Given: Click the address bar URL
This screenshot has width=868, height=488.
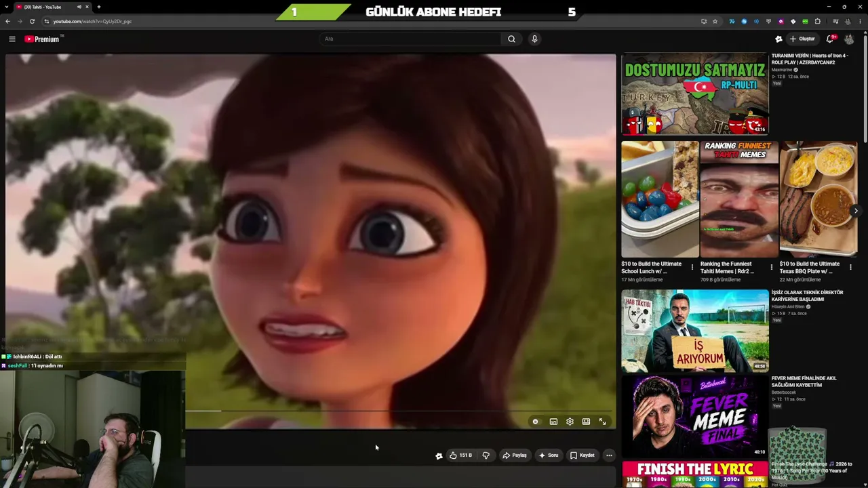Looking at the screenshot, I should point(93,21).
